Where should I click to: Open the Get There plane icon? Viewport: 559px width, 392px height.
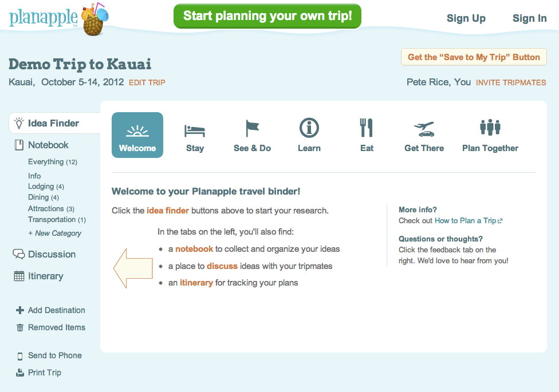[424, 129]
